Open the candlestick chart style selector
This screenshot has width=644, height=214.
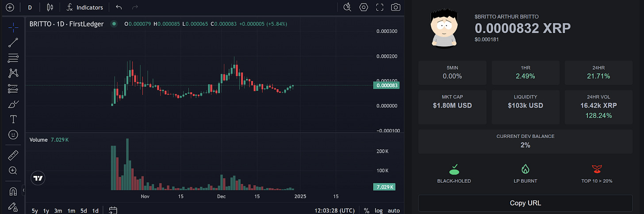[50, 8]
